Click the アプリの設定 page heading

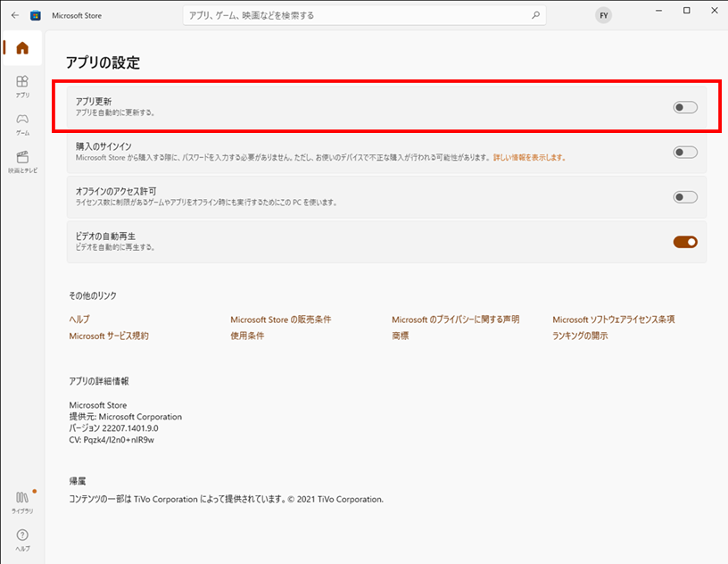[x=103, y=62]
